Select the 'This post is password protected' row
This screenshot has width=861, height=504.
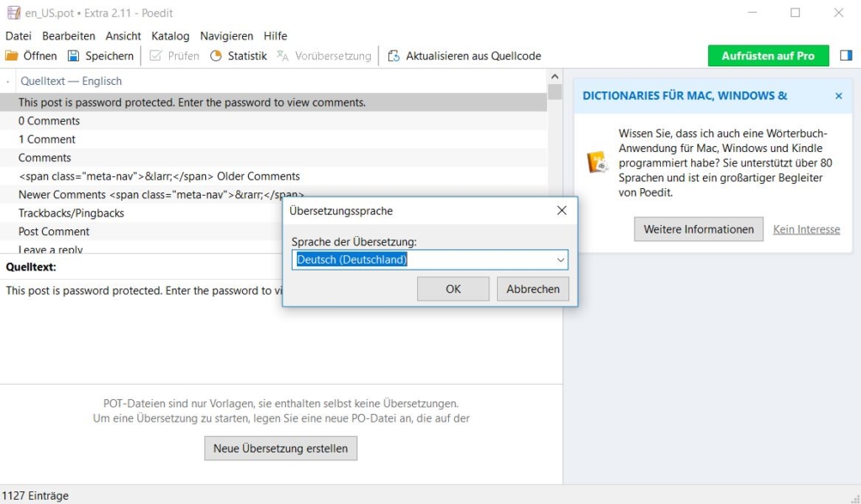coord(273,102)
